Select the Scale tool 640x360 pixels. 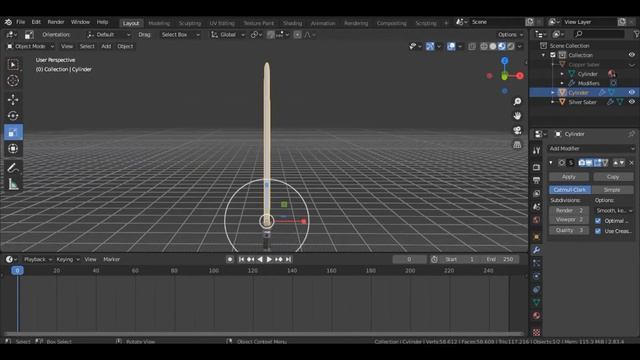click(13, 132)
